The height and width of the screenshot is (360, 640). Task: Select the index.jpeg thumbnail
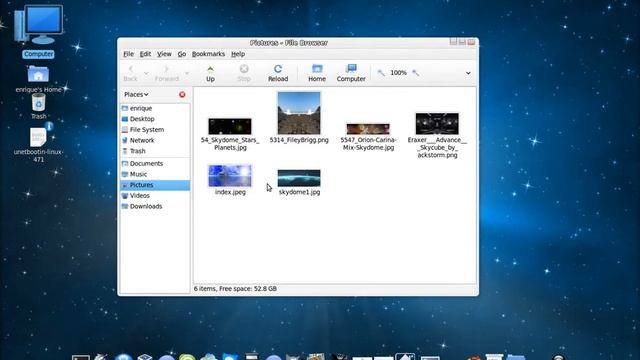pos(230,176)
